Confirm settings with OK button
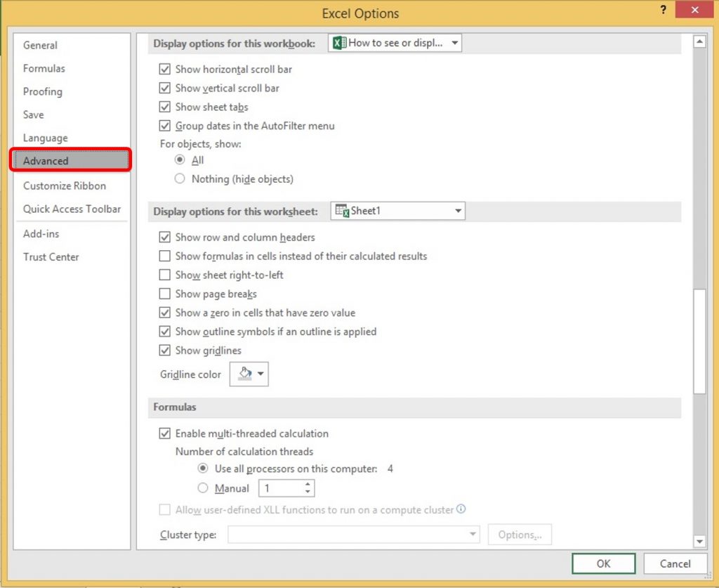 603,563
